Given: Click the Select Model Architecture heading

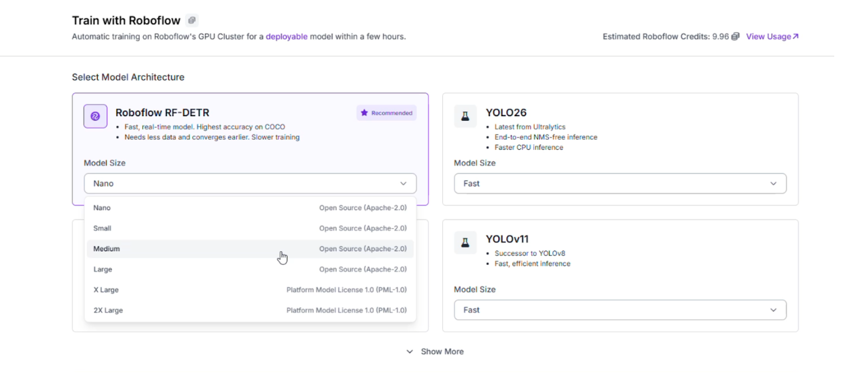Looking at the screenshot, I should [x=128, y=77].
